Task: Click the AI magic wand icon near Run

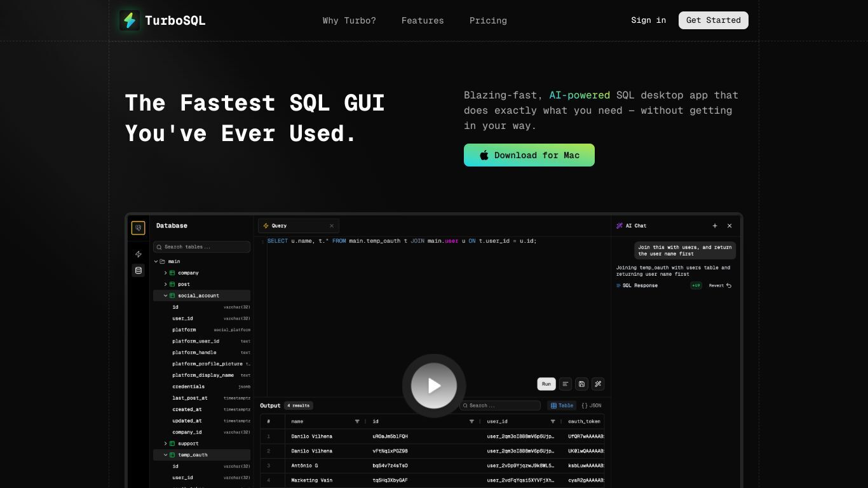Action: [x=597, y=384]
